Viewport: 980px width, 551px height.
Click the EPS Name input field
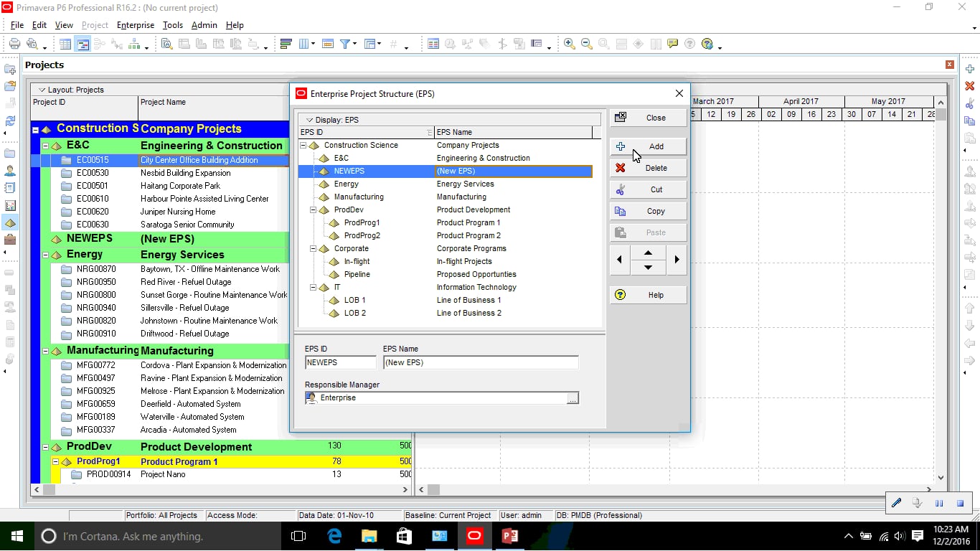pyautogui.click(x=481, y=362)
